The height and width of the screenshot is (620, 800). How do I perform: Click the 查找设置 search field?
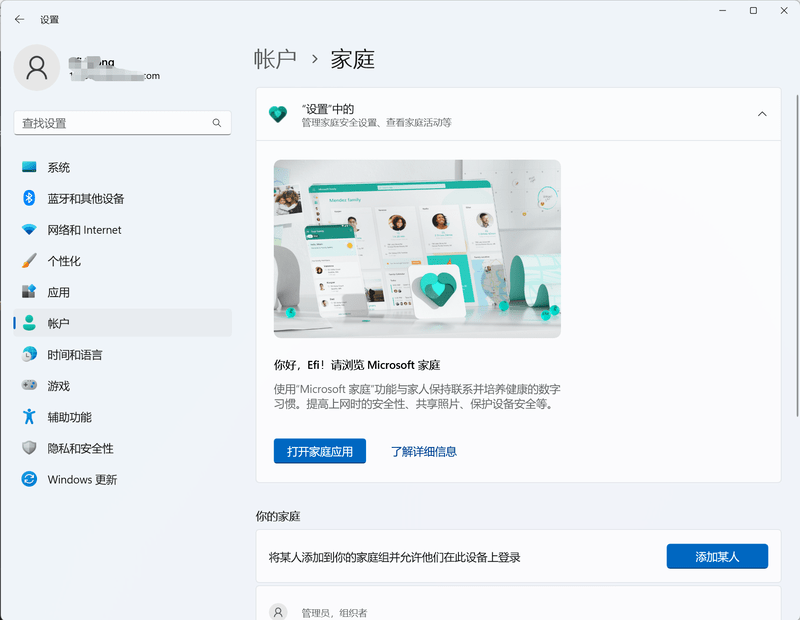[x=122, y=123]
